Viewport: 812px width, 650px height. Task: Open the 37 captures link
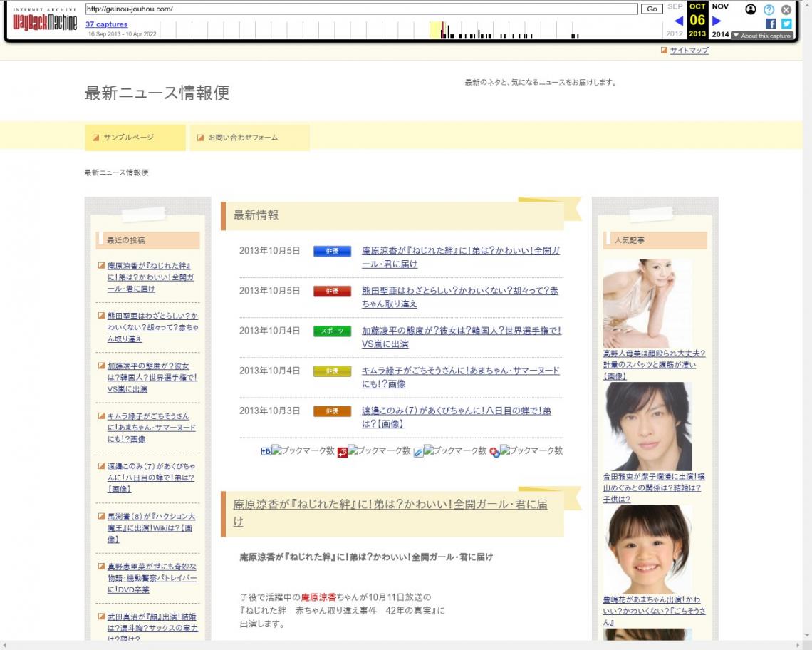coord(107,24)
